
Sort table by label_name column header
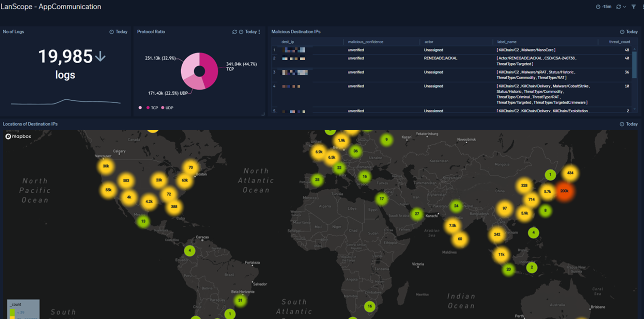coord(507,42)
